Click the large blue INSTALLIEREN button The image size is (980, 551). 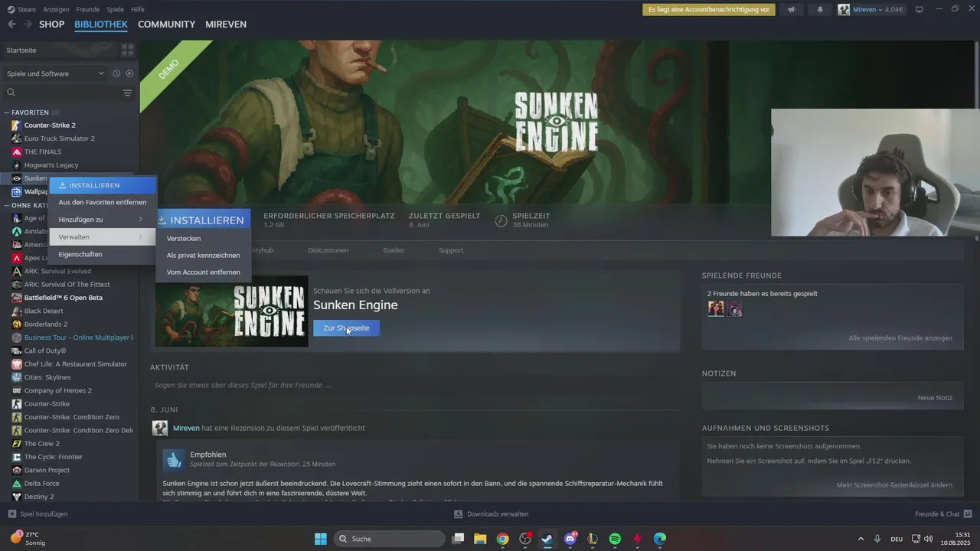(x=203, y=220)
